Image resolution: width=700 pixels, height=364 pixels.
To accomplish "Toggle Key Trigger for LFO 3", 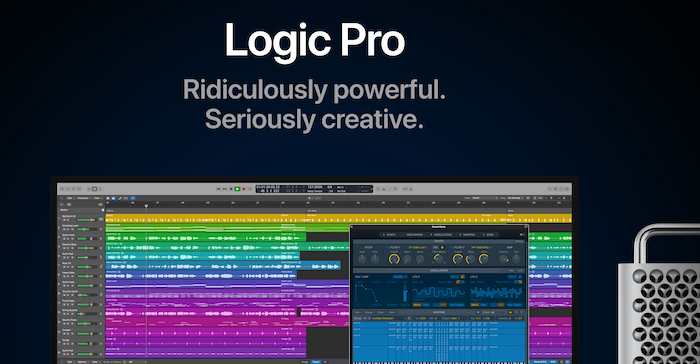I will tap(514, 305).
